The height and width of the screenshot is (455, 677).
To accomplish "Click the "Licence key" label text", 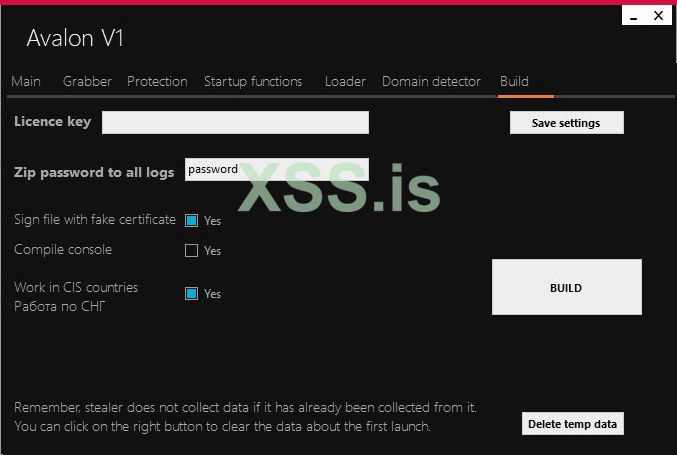I will (x=52, y=122).
